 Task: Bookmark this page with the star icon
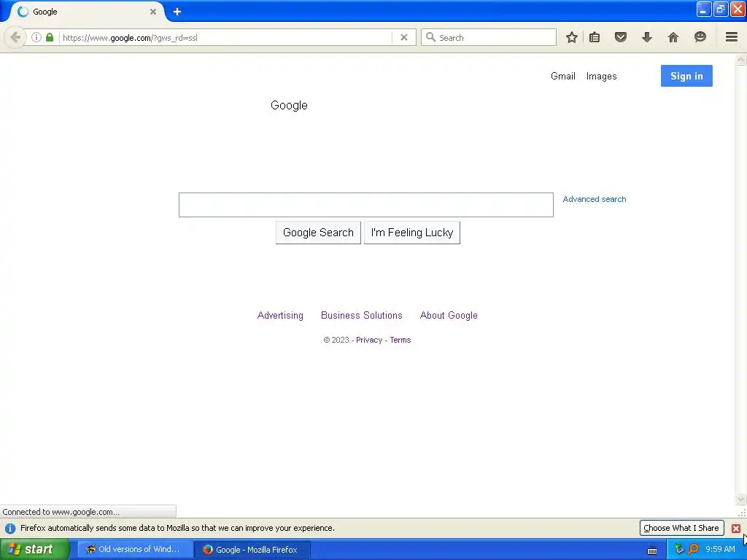tap(572, 37)
